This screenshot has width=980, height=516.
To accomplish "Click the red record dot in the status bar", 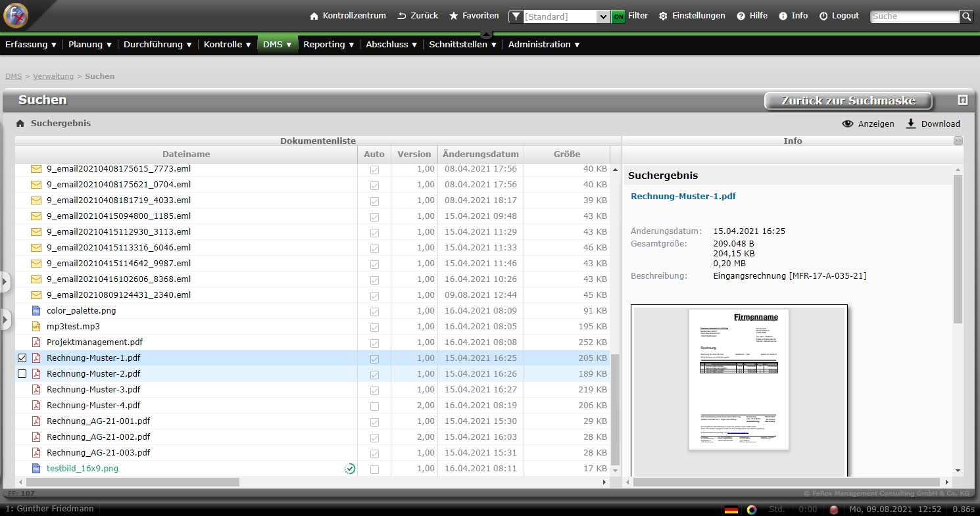I will (x=833, y=509).
